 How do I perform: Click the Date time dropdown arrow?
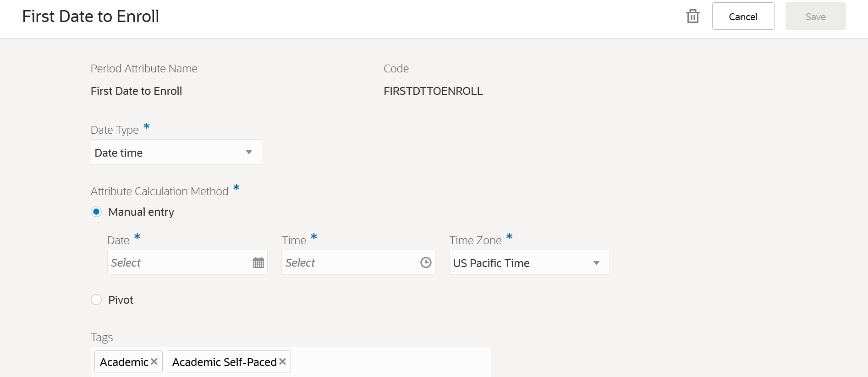click(x=249, y=153)
